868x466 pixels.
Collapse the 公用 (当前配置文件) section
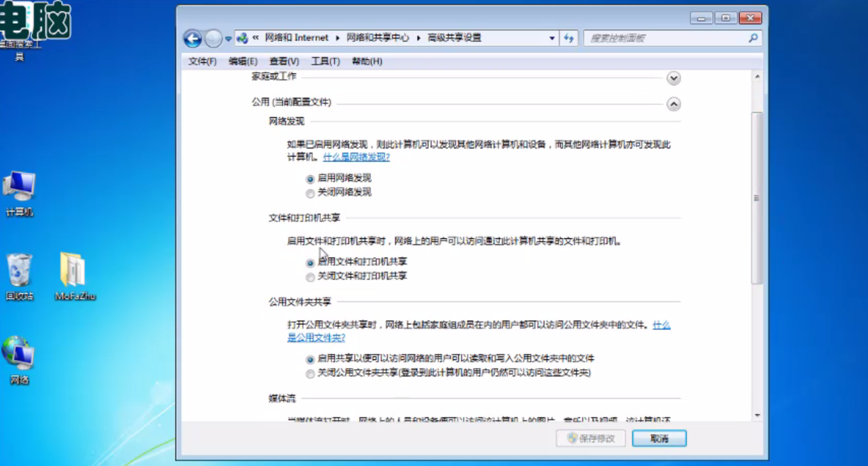point(673,104)
